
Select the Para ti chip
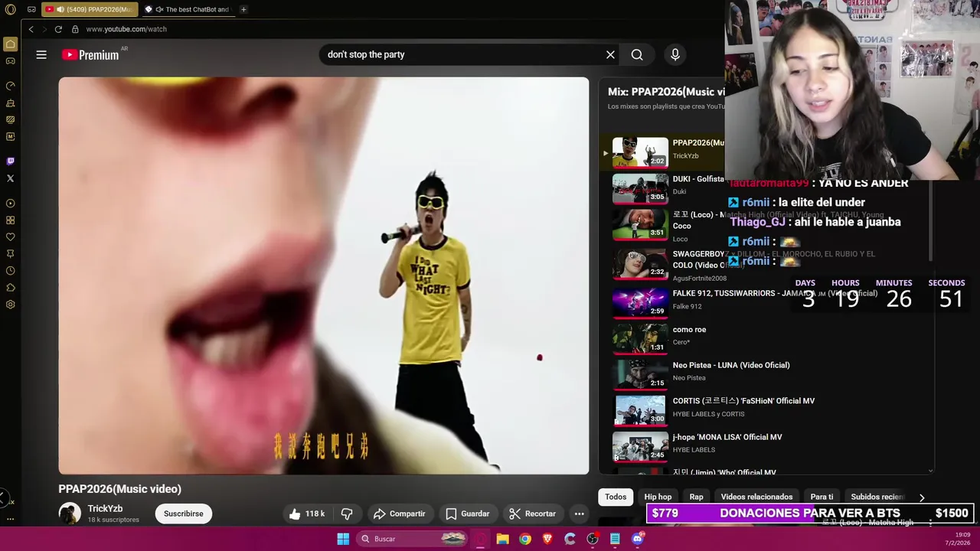[822, 497]
